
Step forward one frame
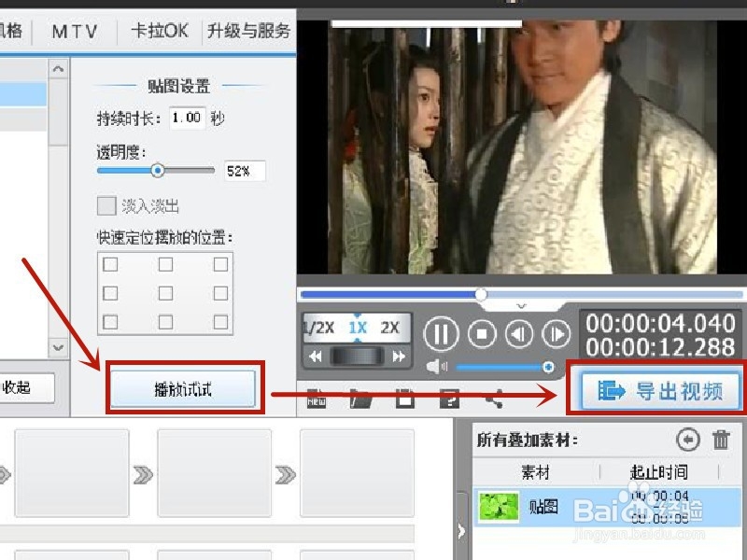(x=556, y=334)
